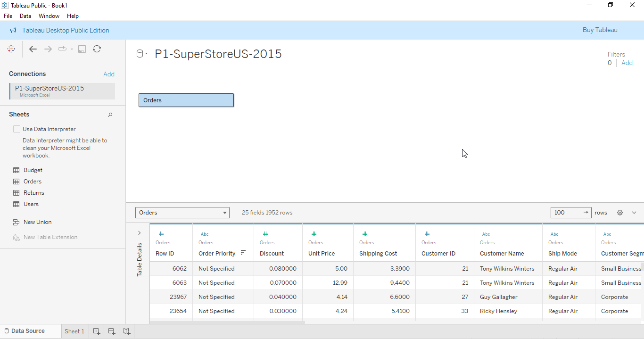
Task: Click the new dashboard icon
Action: [112, 331]
